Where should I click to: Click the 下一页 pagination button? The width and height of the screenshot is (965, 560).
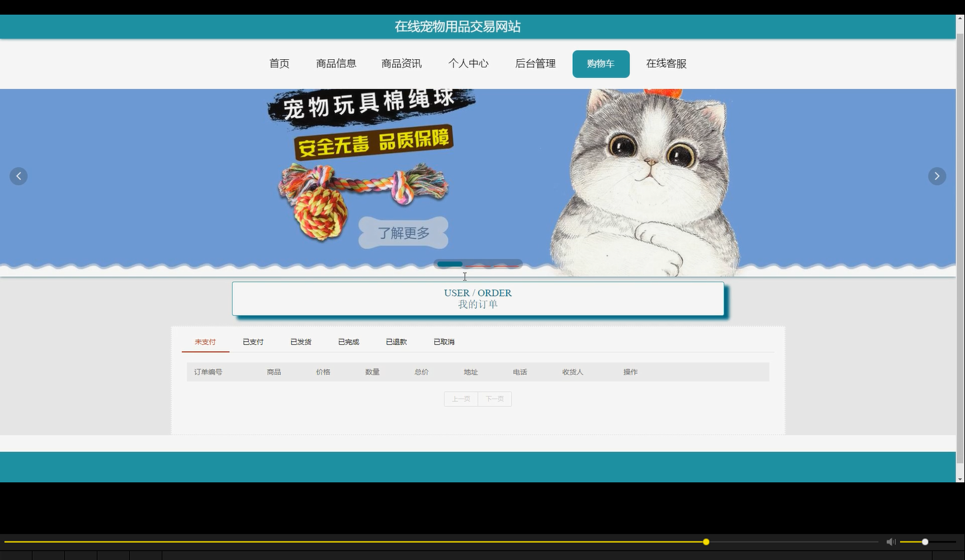tap(495, 398)
